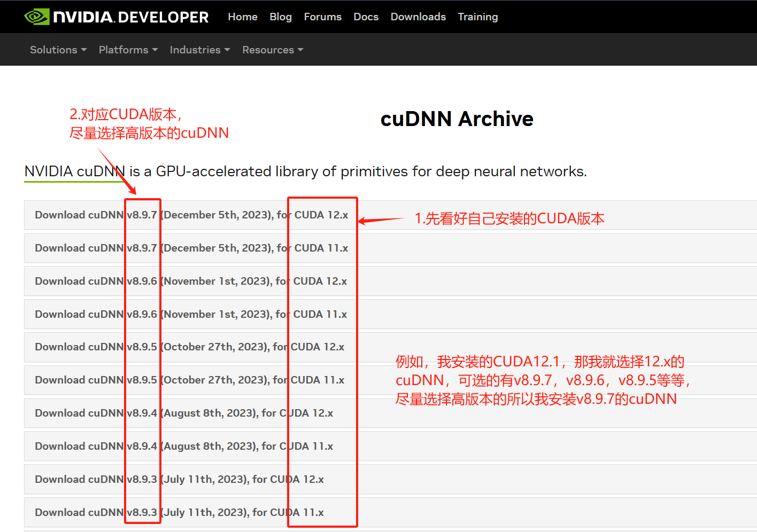Expand cuDNN v8.9.3 for CUDA 11.x

coord(390,512)
